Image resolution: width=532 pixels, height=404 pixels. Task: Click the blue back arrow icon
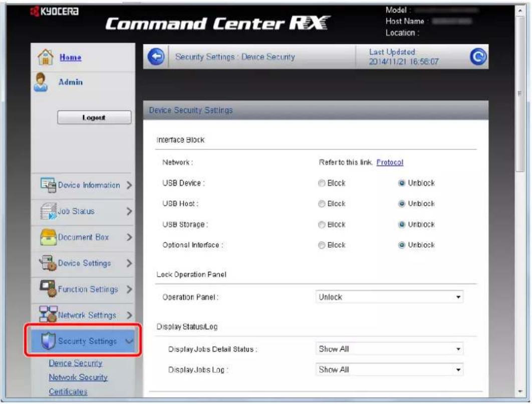pos(156,56)
